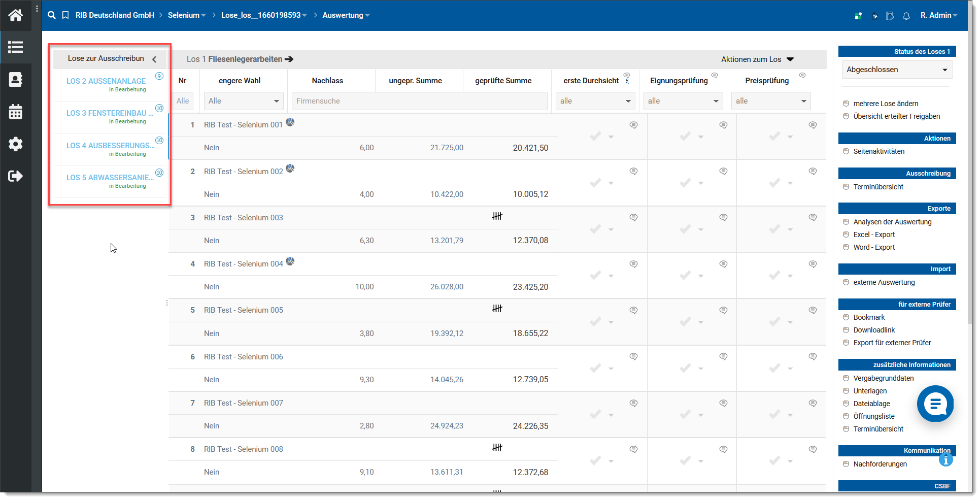Open Analysen der Auswertung

[892, 222]
